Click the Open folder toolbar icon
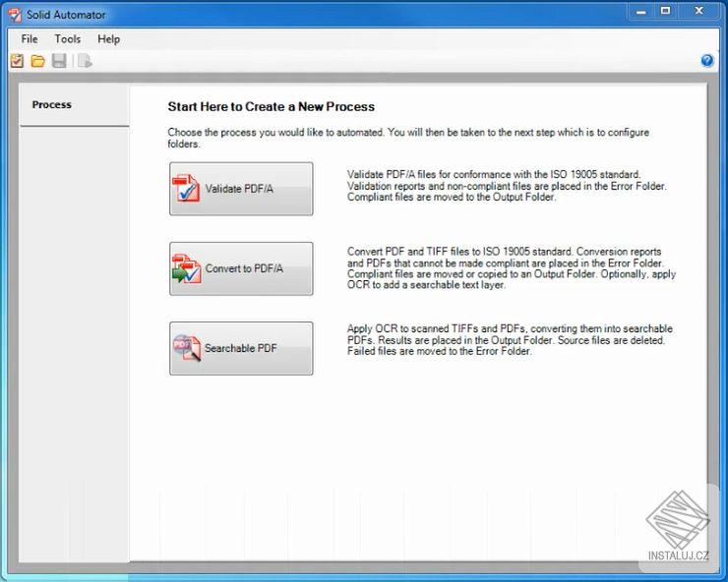 pyautogui.click(x=37, y=61)
